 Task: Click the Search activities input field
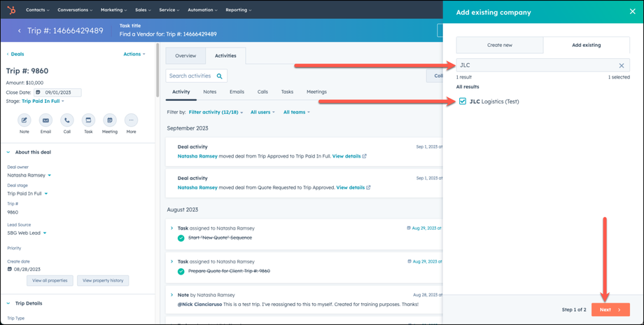[x=196, y=76]
